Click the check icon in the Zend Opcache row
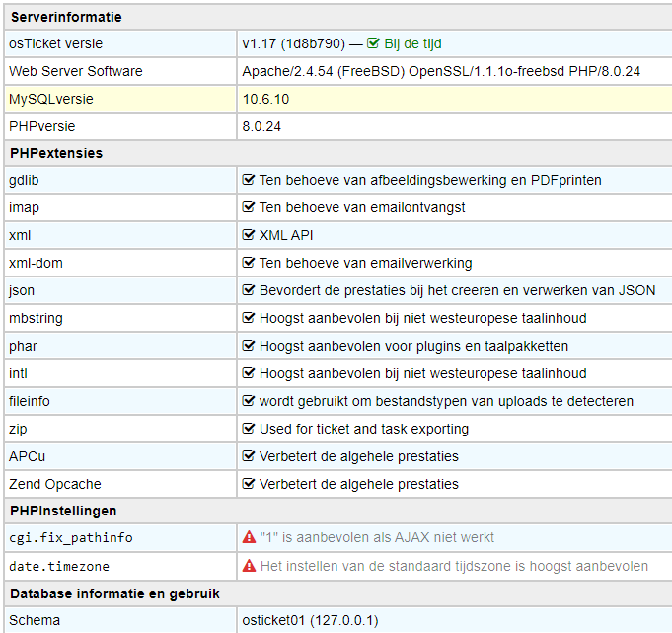 (x=248, y=483)
